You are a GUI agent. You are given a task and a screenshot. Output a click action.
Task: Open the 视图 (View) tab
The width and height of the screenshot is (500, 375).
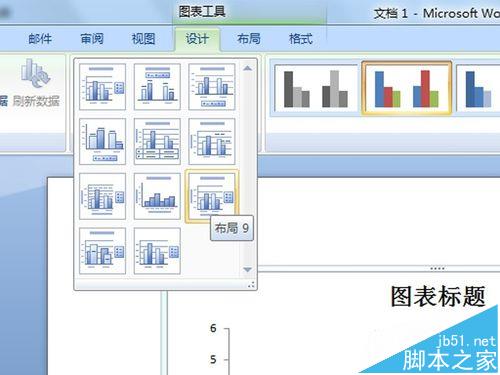point(144,39)
